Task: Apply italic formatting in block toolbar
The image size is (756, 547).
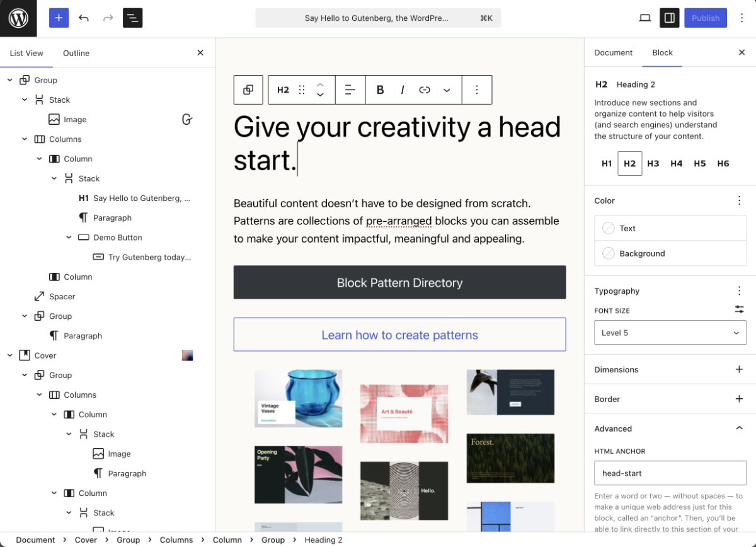Action: (x=402, y=90)
